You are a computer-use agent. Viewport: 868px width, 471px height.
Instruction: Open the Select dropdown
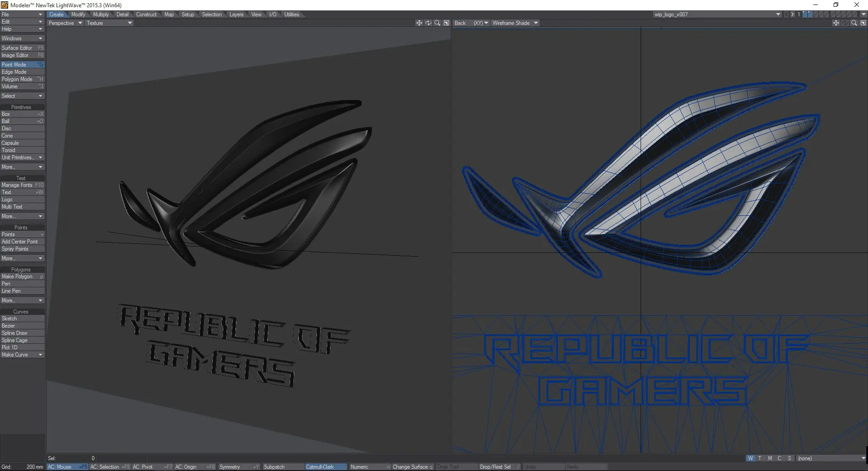click(x=22, y=96)
